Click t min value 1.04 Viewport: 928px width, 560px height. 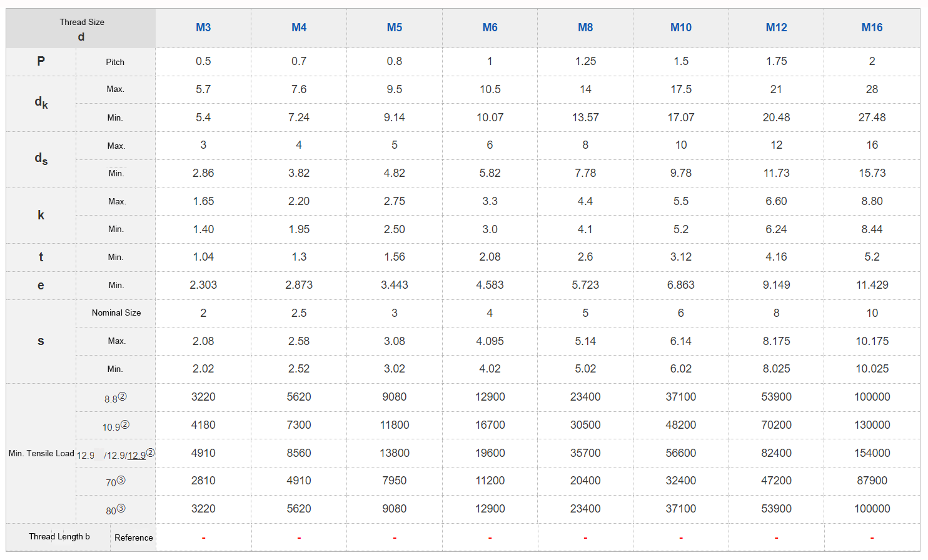coord(203,257)
